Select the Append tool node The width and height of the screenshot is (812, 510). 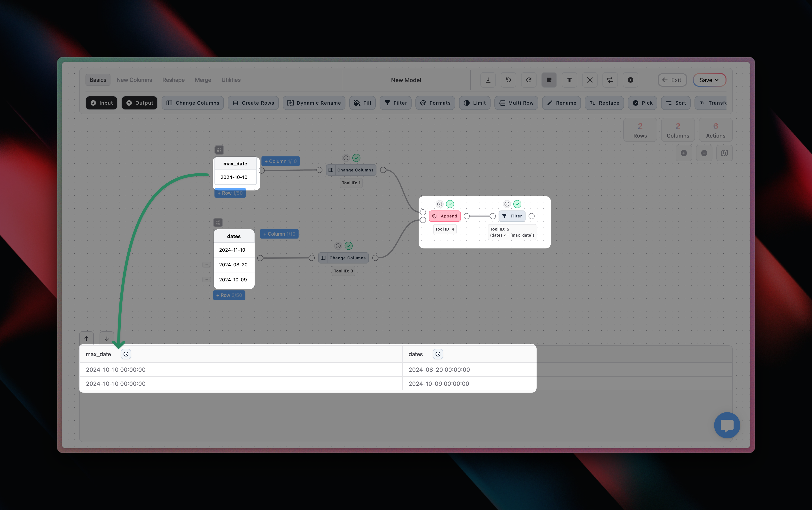(x=445, y=216)
